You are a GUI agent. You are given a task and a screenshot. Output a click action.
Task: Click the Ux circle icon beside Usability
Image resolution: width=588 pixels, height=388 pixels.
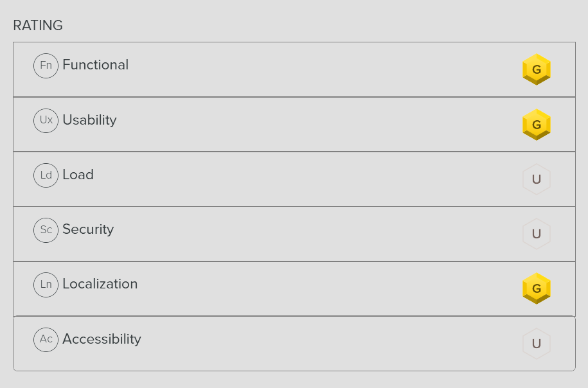[46, 120]
